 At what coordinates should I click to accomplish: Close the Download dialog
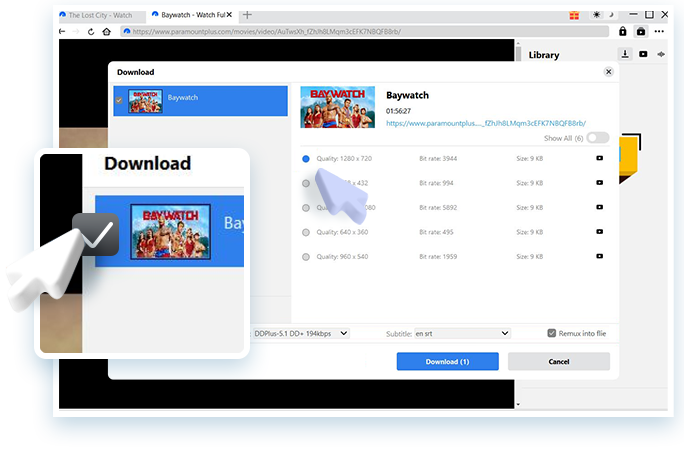tap(609, 72)
